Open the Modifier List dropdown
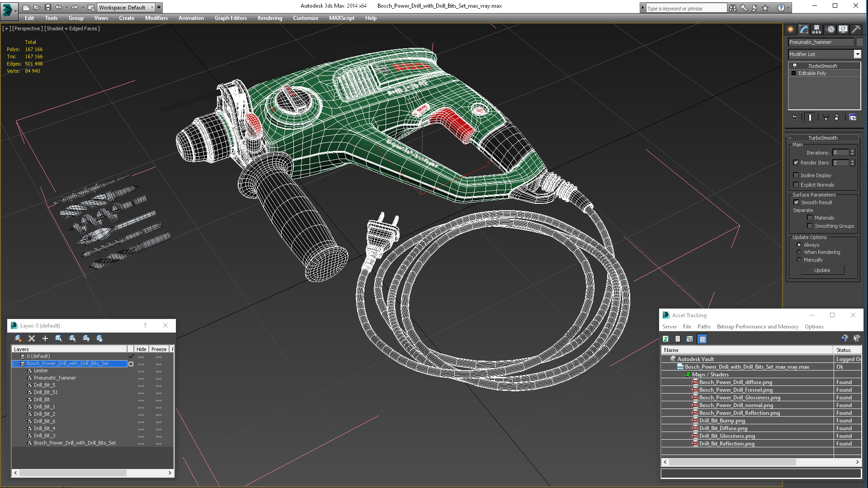The image size is (868, 488). (x=857, y=54)
